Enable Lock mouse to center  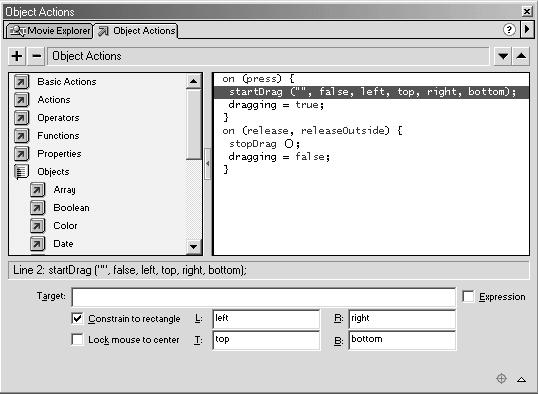[x=78, y=339]
